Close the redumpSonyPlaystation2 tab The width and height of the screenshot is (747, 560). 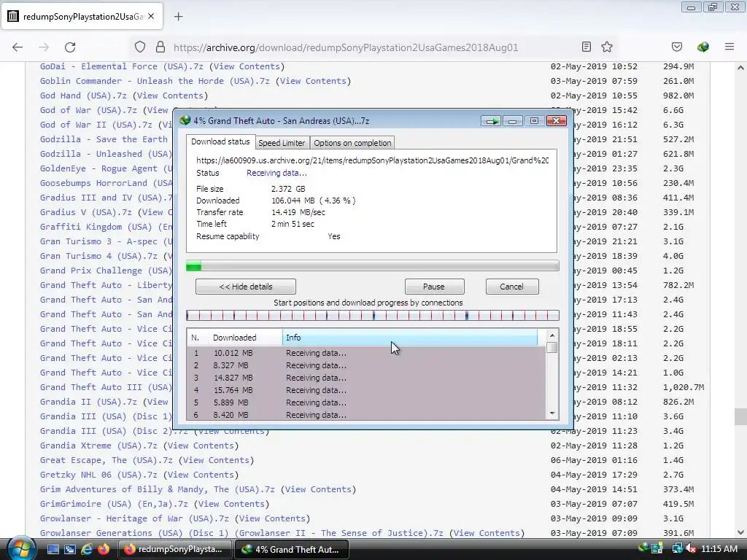pyautogui.click(x=151, y=16)
